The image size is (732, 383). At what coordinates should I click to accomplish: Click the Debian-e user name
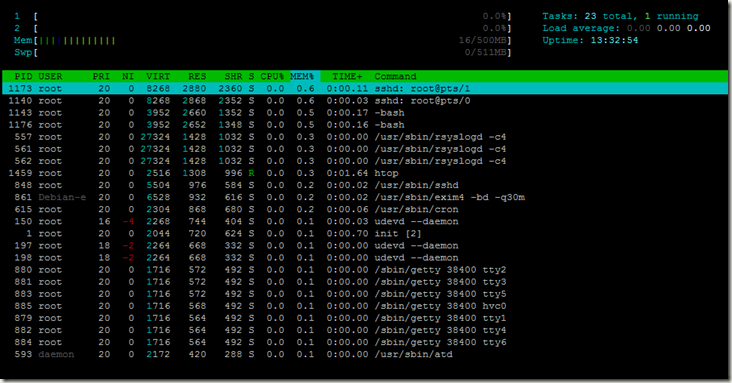62,197
